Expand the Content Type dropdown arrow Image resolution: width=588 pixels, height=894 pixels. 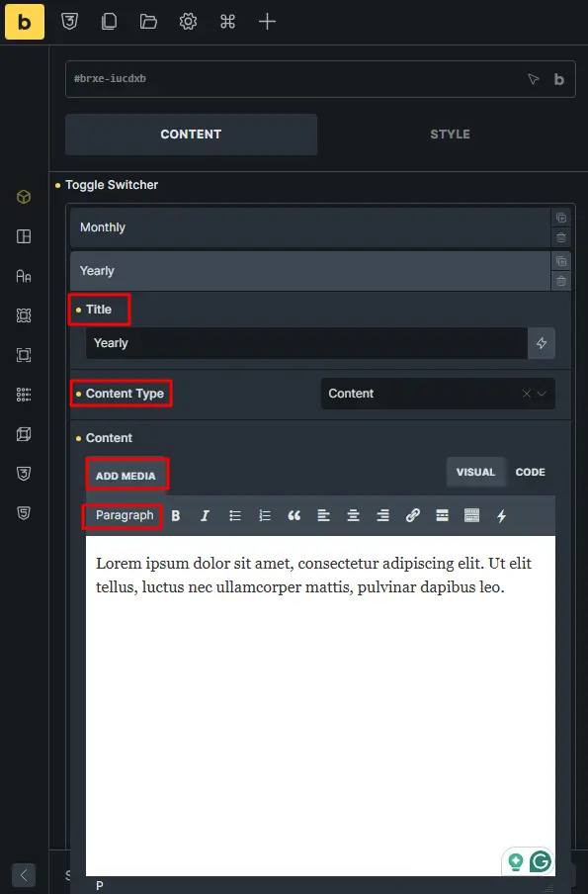tap(542, 394)
